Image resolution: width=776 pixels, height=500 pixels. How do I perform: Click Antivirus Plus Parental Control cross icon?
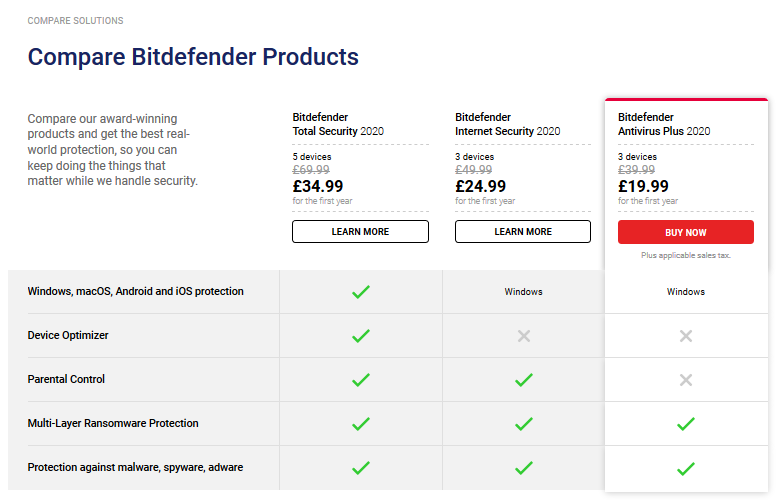click(685, 380)
